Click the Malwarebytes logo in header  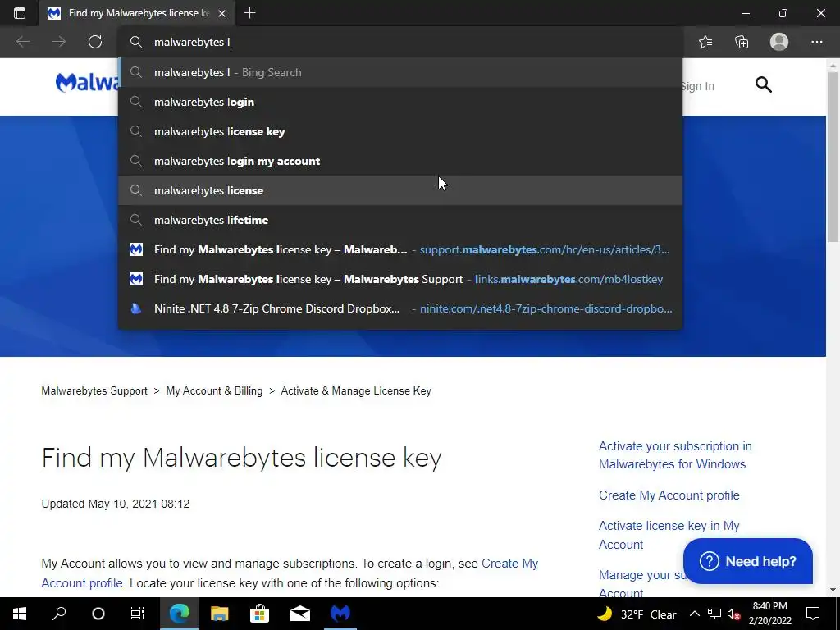click(87, 83)
